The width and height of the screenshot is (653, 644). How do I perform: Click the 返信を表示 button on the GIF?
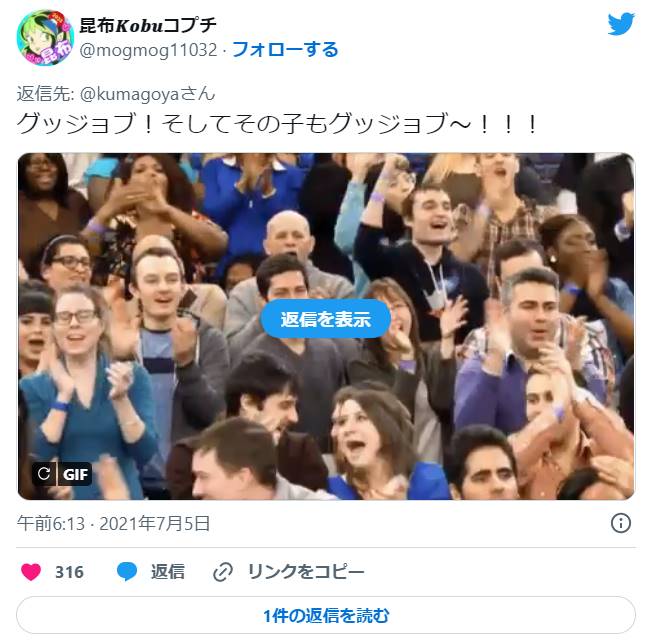pyautogui.click(x=326, y=319)
